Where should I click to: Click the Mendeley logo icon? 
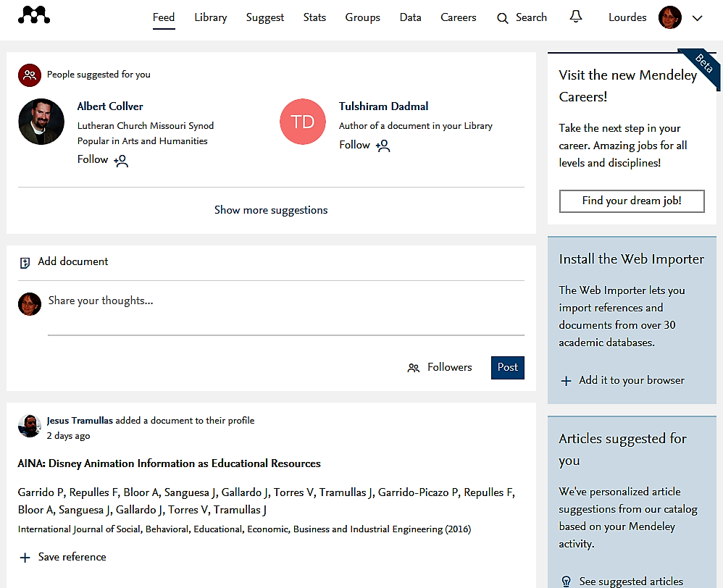point(33,14)
